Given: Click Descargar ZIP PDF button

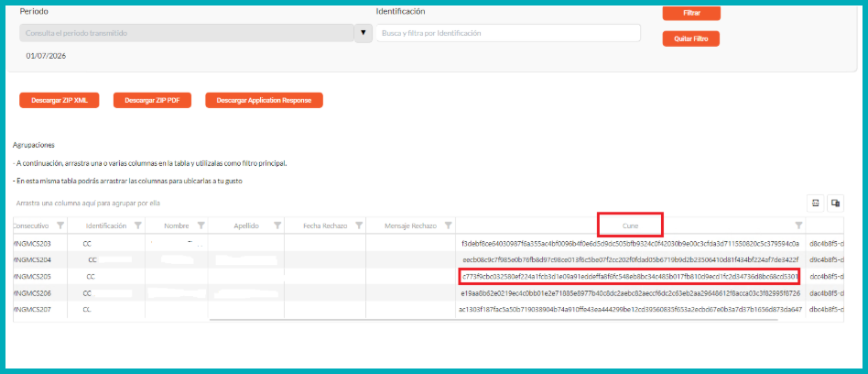Looking at the screenshot, I should coord(152,100).
